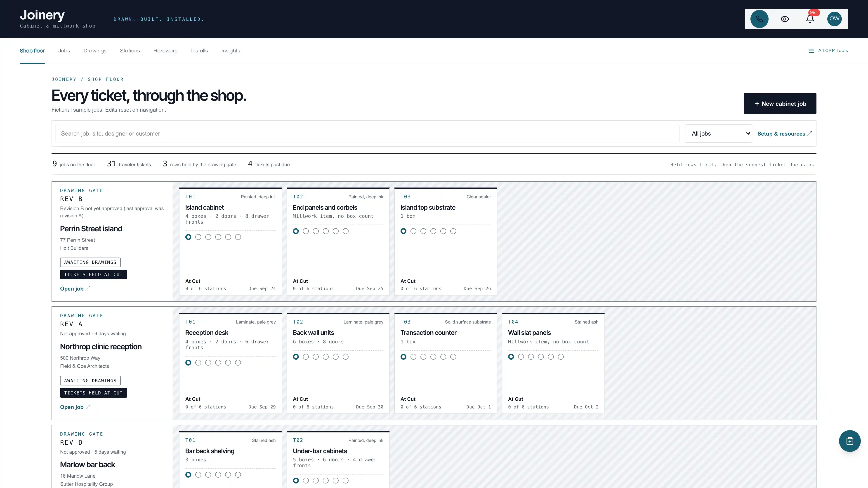Expand the All jobs filter dropdown
This screenshot has height=488, width=868.
[718, 134]
